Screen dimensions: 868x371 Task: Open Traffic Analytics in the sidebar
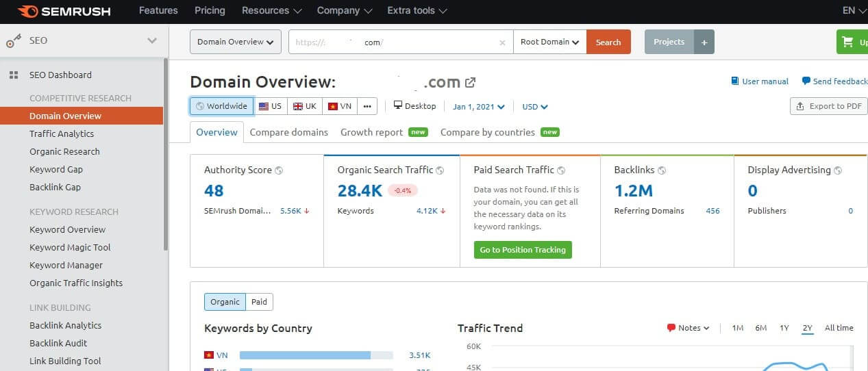click(x=62, y=134)
